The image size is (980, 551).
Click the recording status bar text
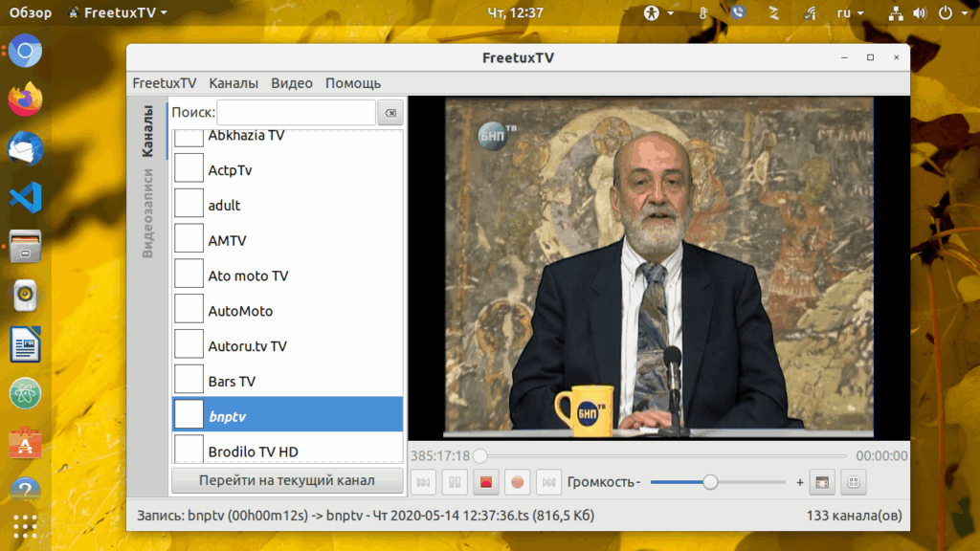point(366,516)
